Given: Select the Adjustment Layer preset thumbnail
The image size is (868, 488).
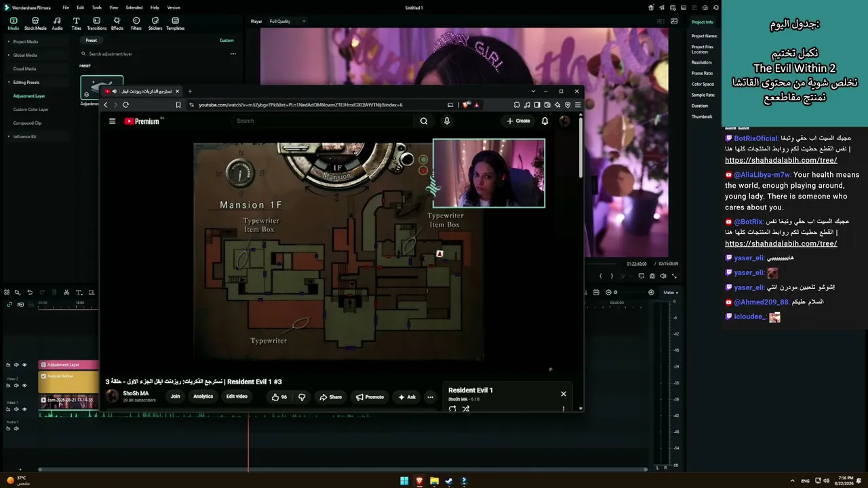Looking at the screenshot, I should coord(102,88).
